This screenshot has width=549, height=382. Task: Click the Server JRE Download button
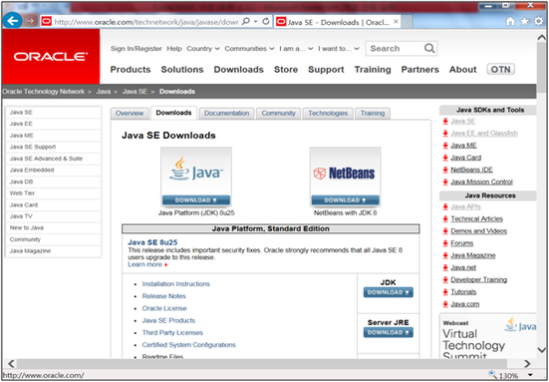pyautogui.click(x=388, y=332)
